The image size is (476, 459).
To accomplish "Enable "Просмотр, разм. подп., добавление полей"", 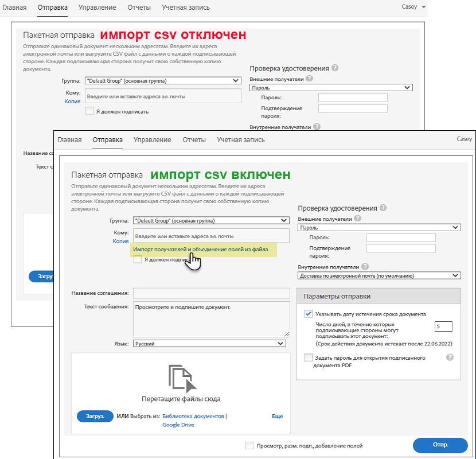I will (x=249, y=445).
